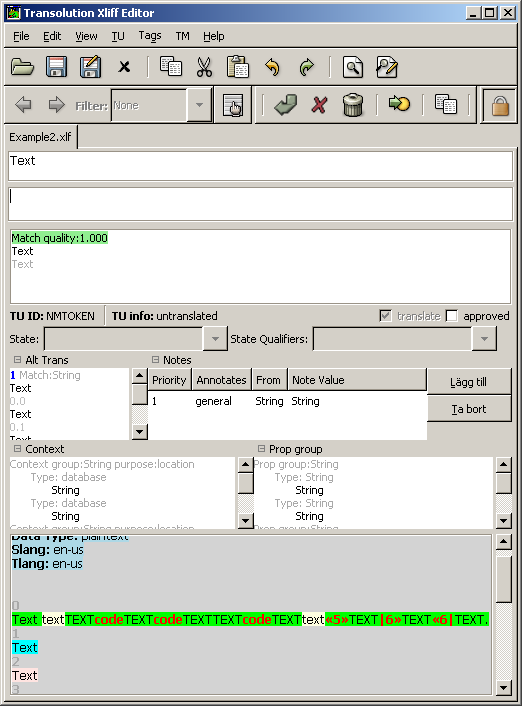Open the TM menu

[182, 36]
